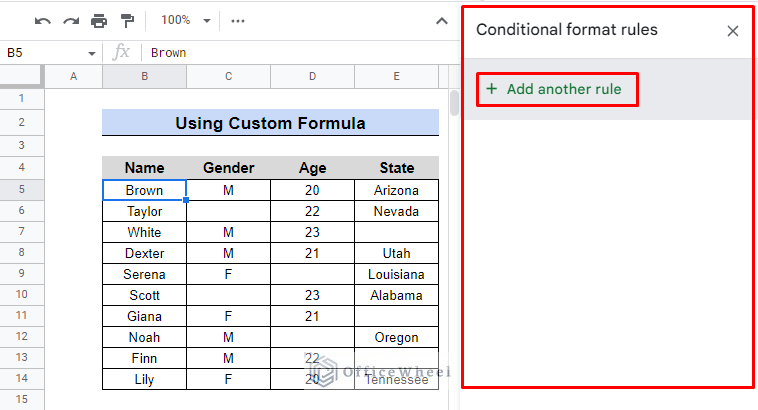Click the formula bar containing Brown
Viewport: 758px width, 410px height.
pyautogui.click(x=300, y=52)
